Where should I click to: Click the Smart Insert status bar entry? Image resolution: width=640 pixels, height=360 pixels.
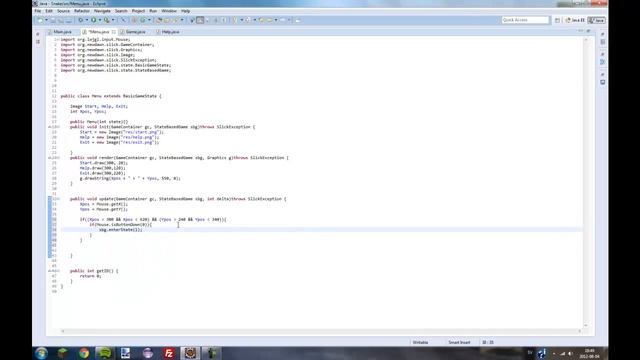459,342
